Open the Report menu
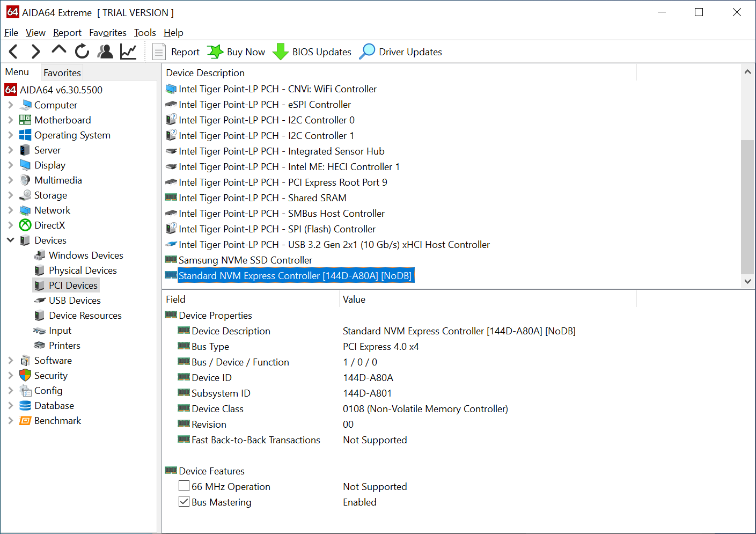Viewport: 756px width, 534px height. (67, 33)
